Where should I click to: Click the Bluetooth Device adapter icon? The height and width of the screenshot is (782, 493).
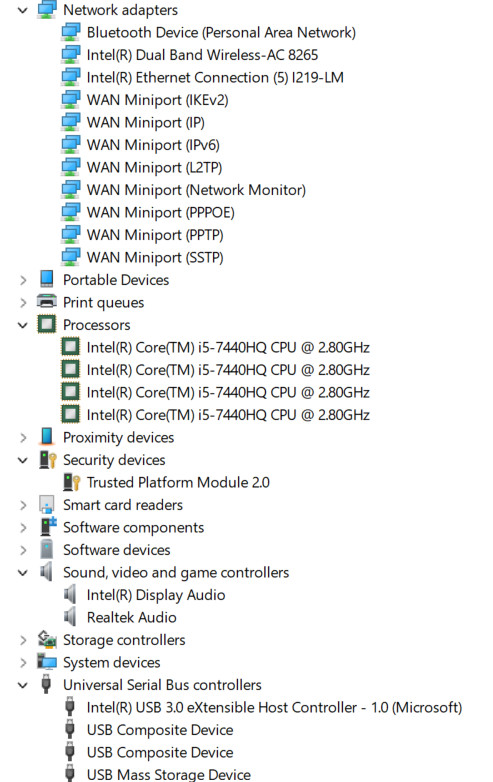(x=70, y=32)
